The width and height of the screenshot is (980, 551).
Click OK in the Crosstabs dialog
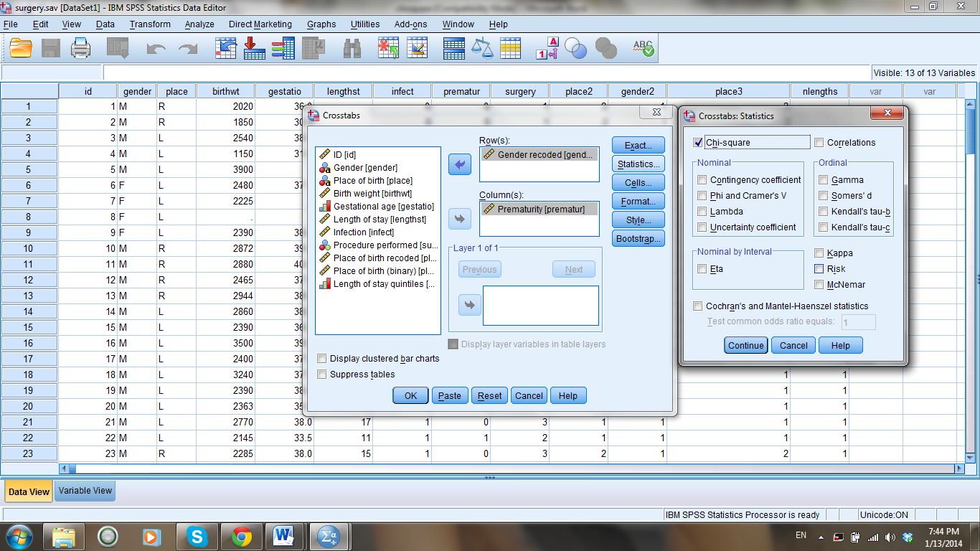click(x=410, y=395)
